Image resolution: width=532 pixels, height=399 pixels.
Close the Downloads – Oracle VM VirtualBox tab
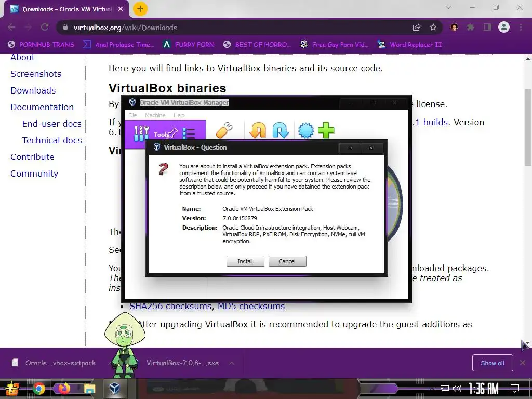121,9
